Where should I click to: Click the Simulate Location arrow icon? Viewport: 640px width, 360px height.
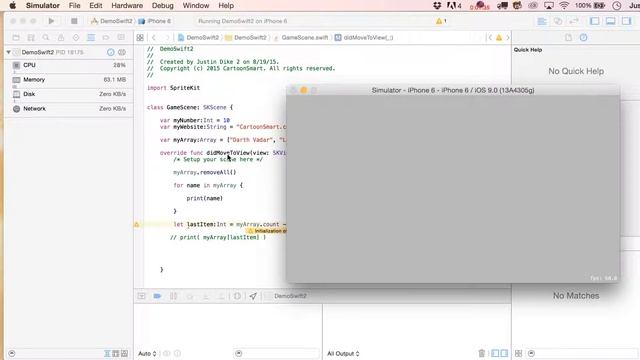pyautogui.click(x=253, y=296)
